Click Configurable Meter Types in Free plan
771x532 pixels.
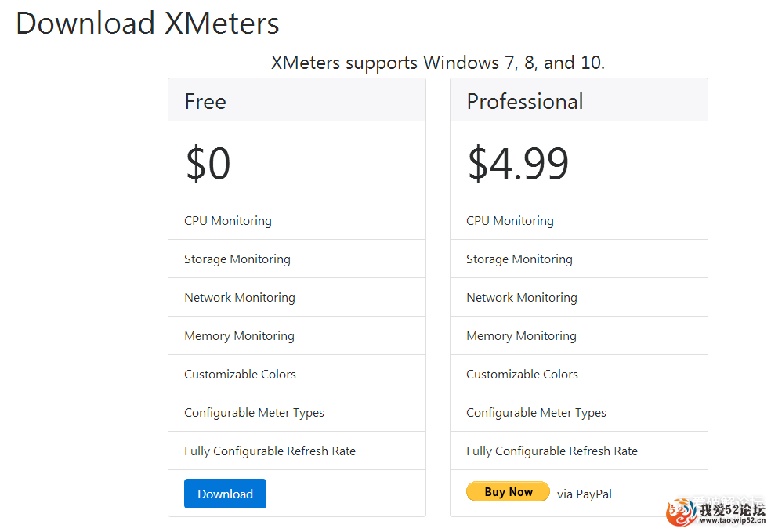tap(254, 413)
